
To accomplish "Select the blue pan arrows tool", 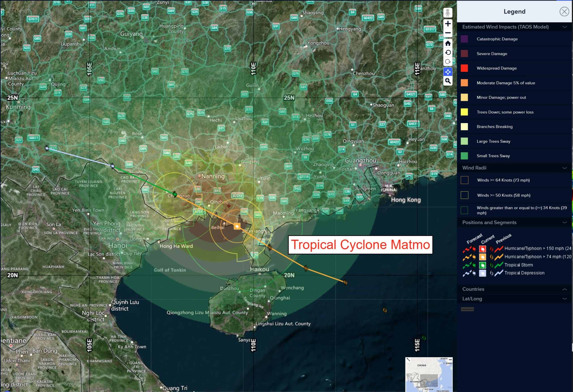I will pyautogui.click(x=448, y=72).
